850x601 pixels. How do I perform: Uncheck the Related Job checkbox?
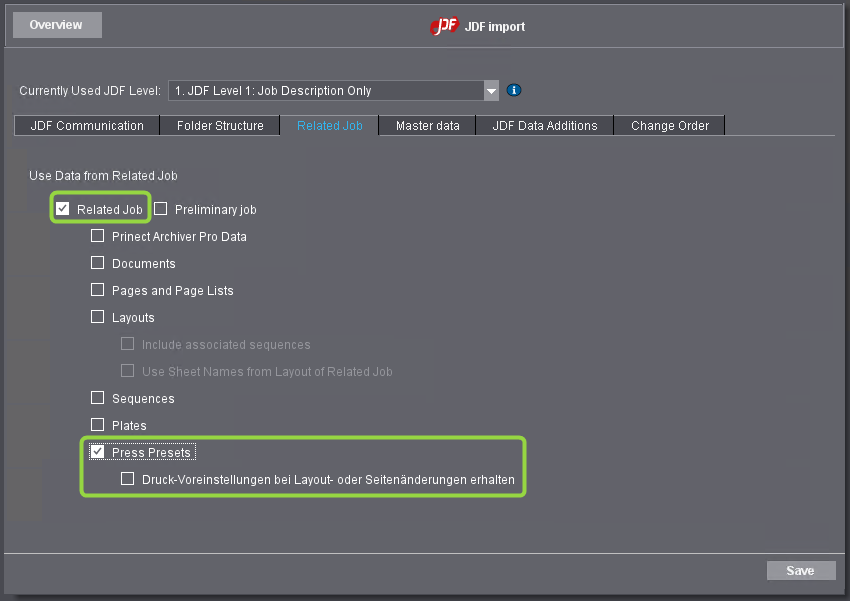click(x=63, y=209)
